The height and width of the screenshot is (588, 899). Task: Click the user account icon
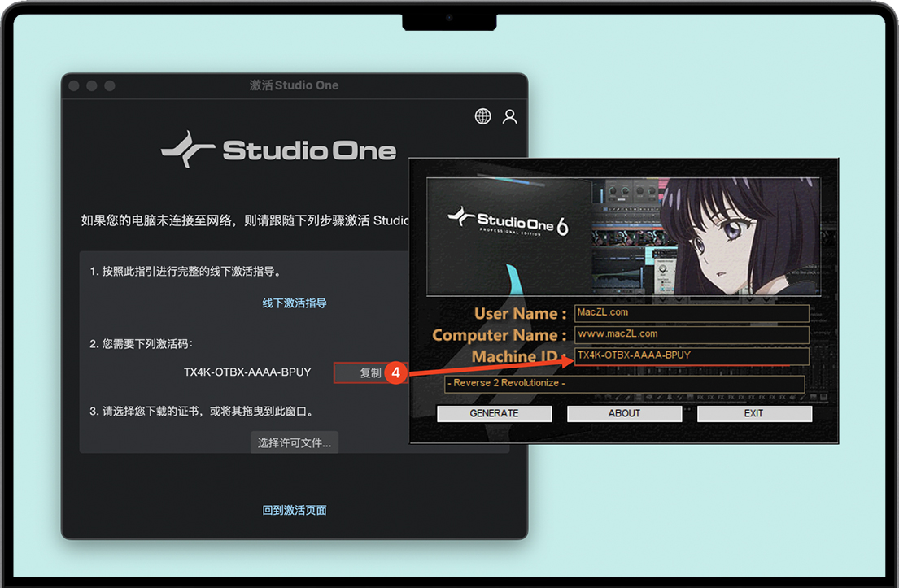(510, 116)
